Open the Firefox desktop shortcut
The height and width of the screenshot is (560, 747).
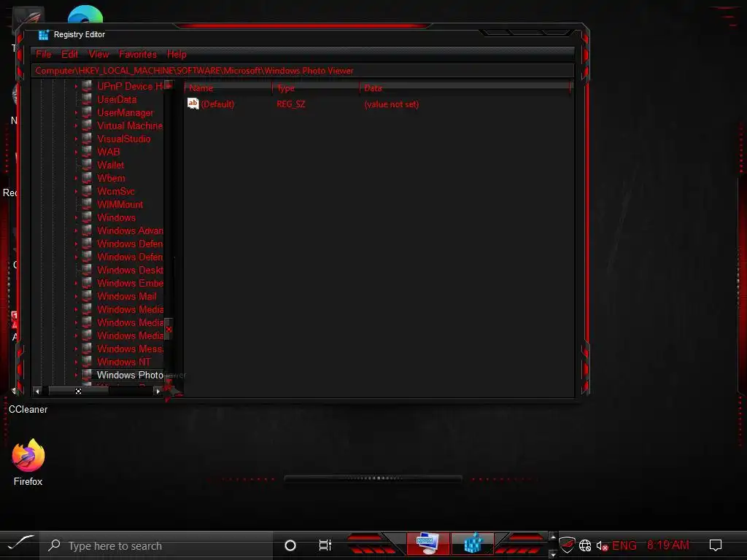28,462
